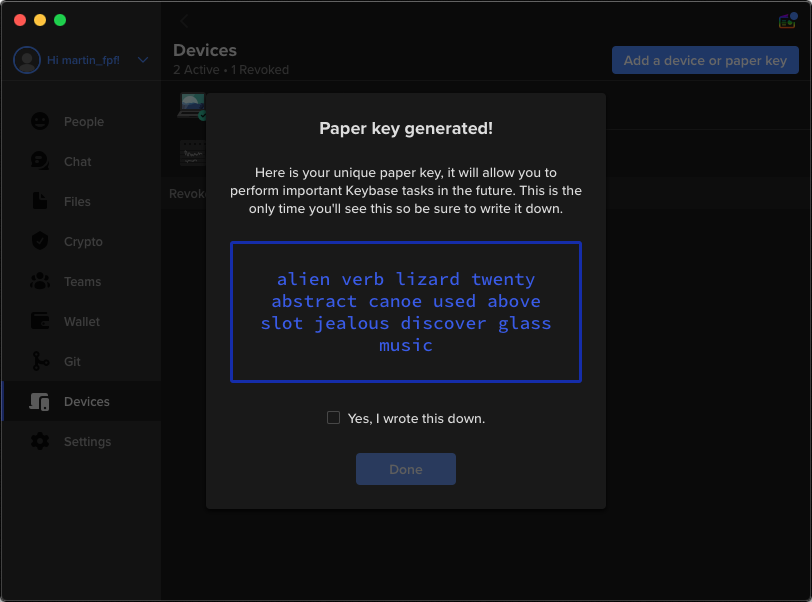Select the Crypto menu label
812x602 pixels.
coord(83,241)
